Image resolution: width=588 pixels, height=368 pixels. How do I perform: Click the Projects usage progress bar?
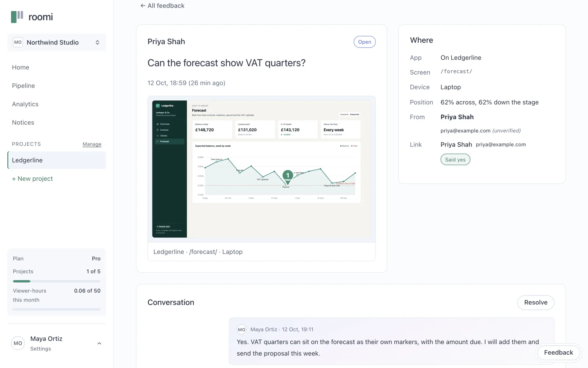57,281
